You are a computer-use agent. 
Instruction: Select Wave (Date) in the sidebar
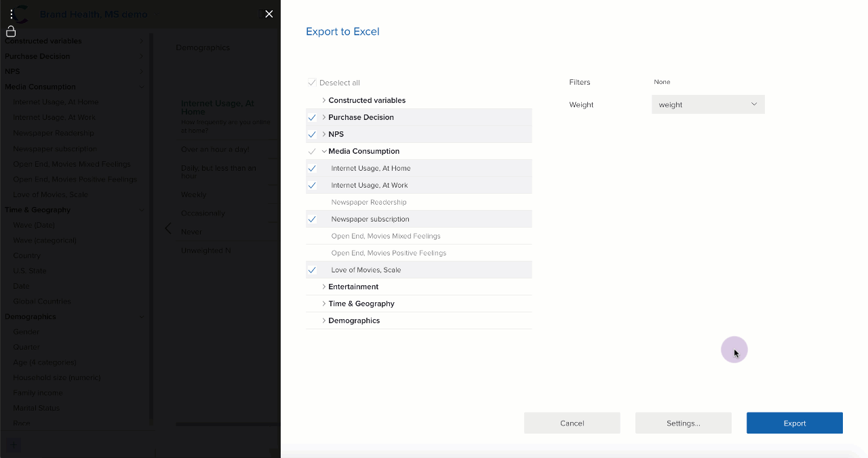(34, 225)
